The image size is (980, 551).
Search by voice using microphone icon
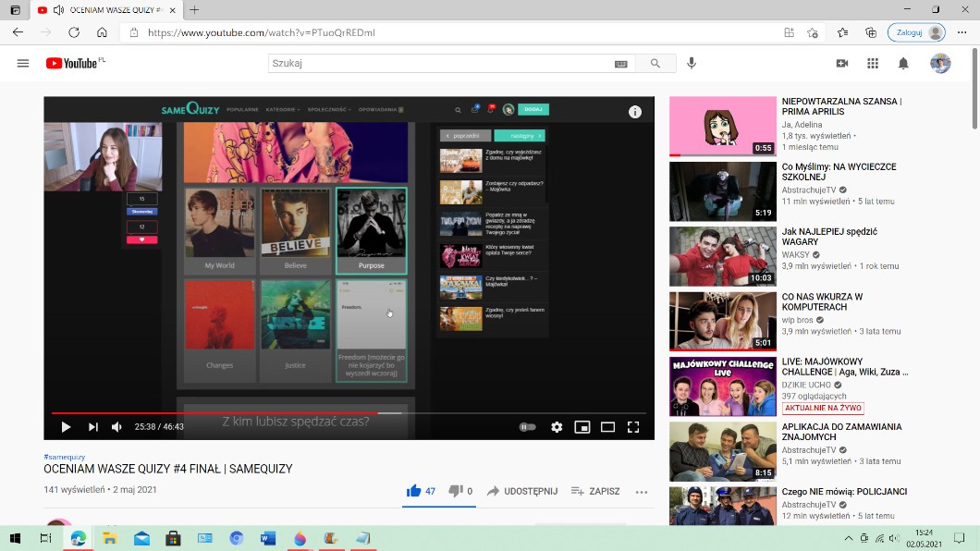pos(692,63)
